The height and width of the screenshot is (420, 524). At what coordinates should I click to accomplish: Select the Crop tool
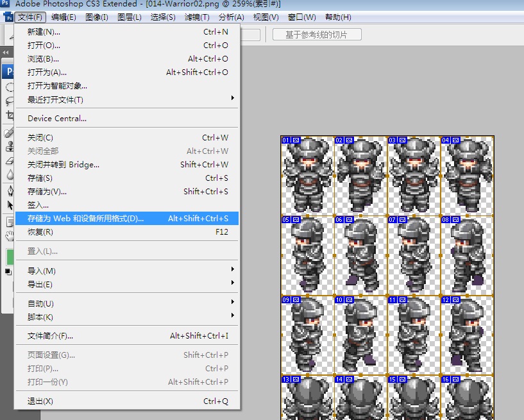(10, 115)
